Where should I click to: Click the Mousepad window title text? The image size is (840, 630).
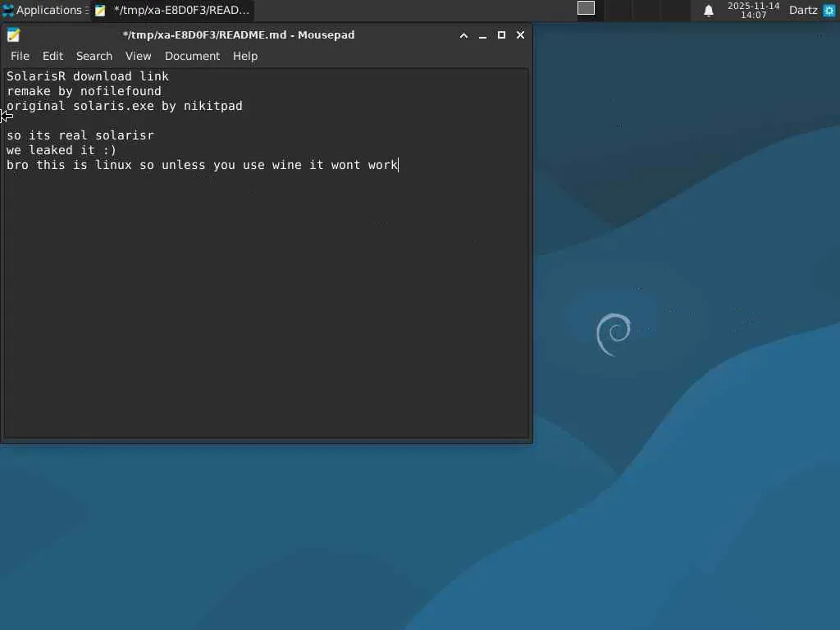pyautogui.click(x=239, y=34)
